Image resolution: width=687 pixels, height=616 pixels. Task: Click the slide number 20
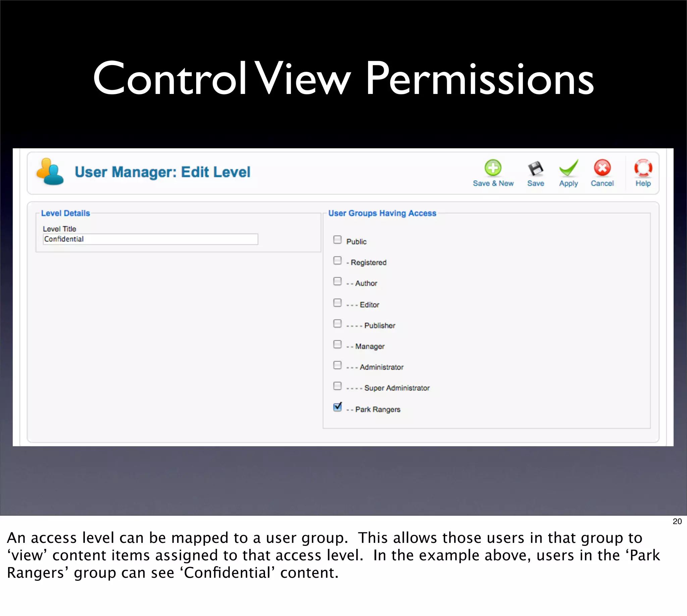pos(677,522)
